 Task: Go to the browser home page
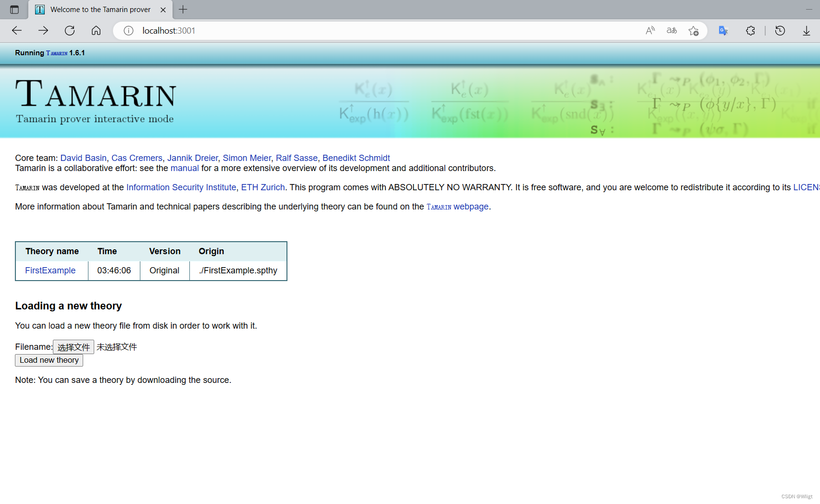(96, 31)
